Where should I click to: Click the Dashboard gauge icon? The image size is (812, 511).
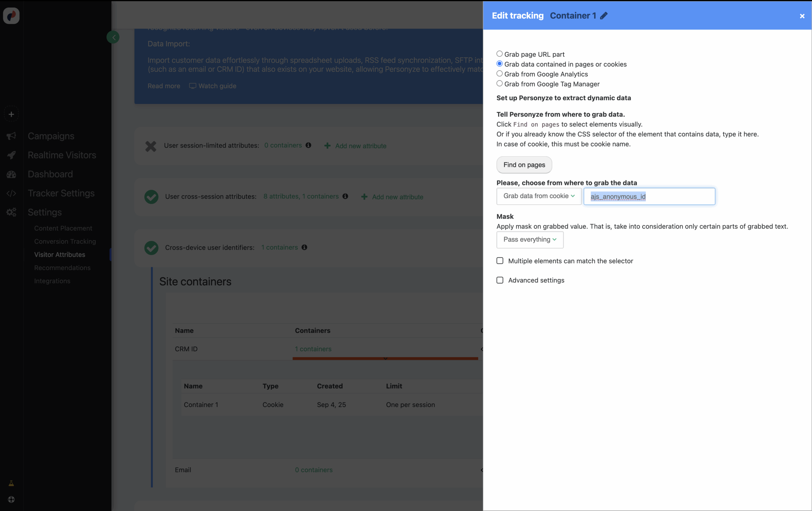click(x=11, y=174)
